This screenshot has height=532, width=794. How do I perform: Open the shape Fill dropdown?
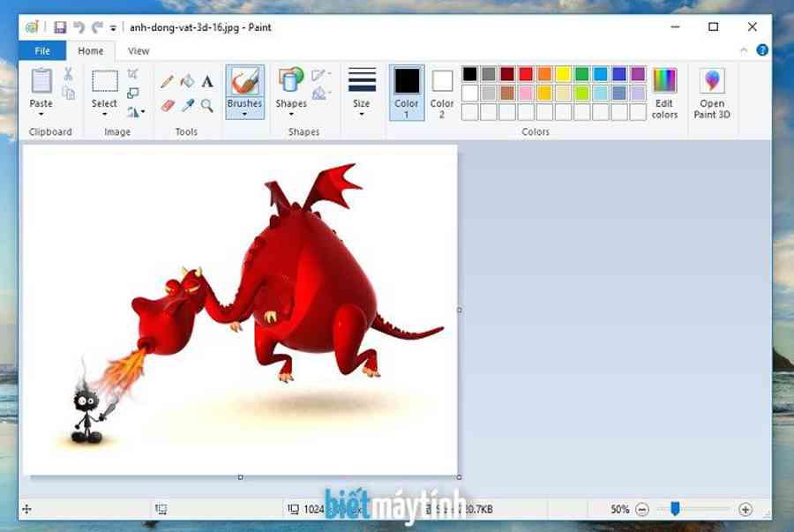321,94
